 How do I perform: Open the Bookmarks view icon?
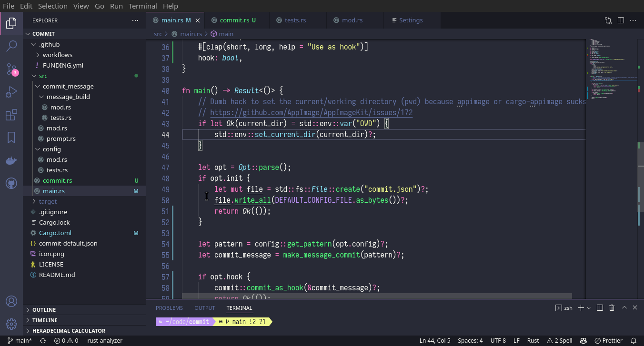[x=11, y=138]
